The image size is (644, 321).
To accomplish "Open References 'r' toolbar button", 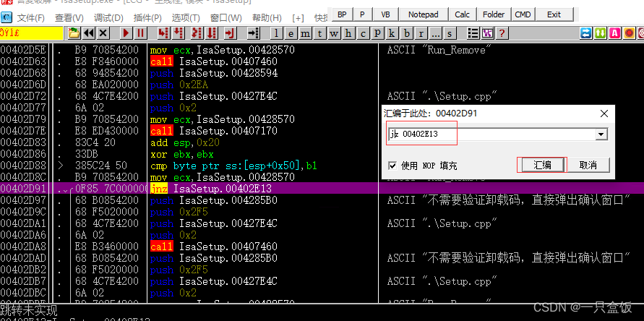I will tap(421, 33).
